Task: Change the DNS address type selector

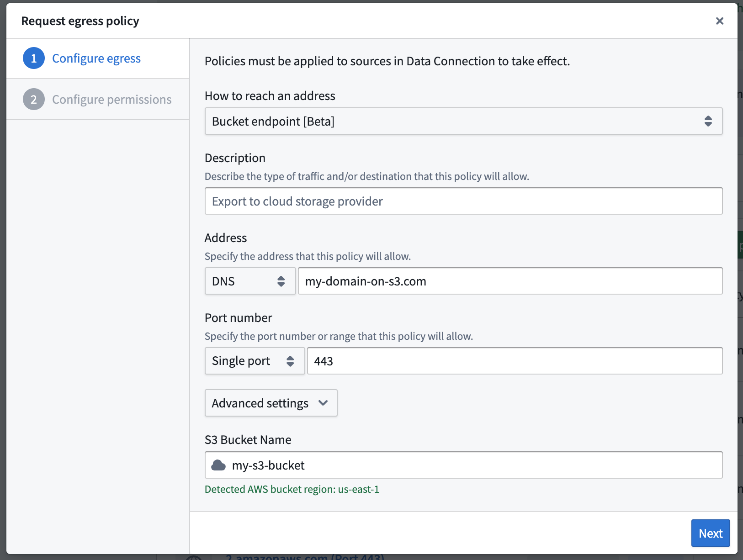Action: tap(250, 281)
